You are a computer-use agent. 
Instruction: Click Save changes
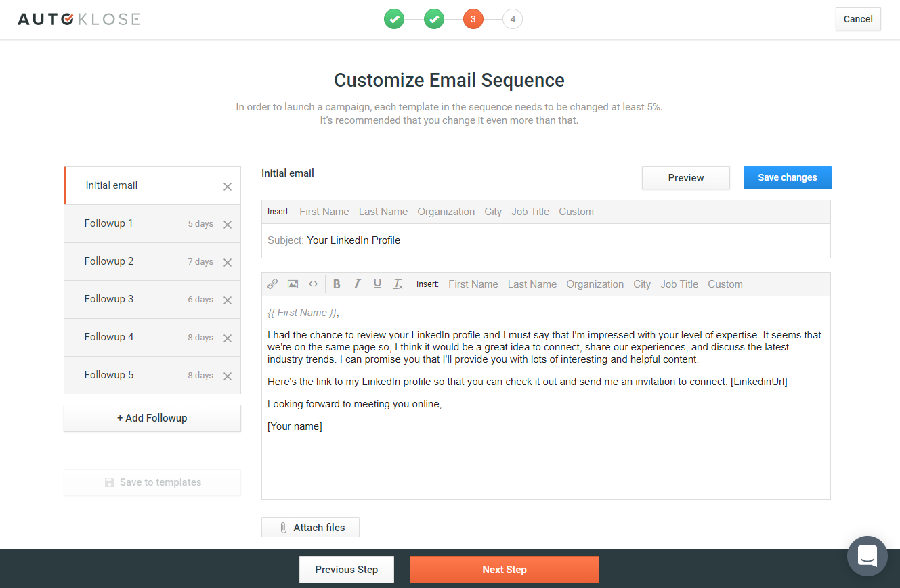point(788,178)
